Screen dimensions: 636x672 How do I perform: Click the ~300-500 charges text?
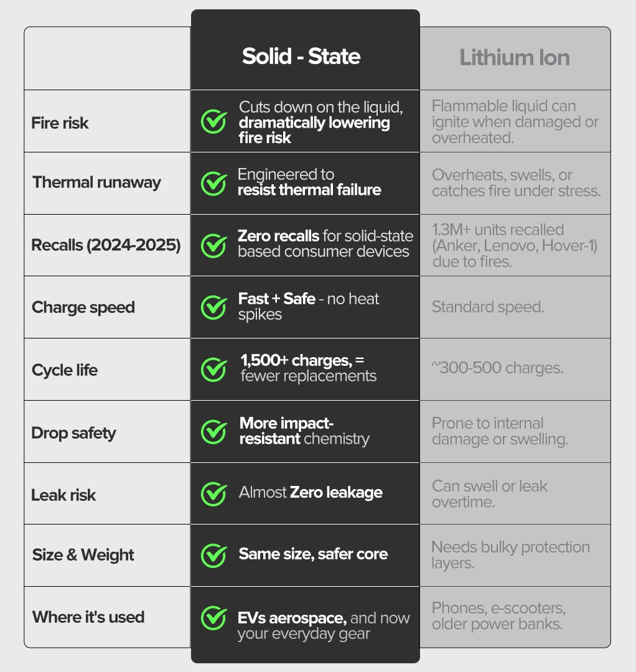[497, 368]
